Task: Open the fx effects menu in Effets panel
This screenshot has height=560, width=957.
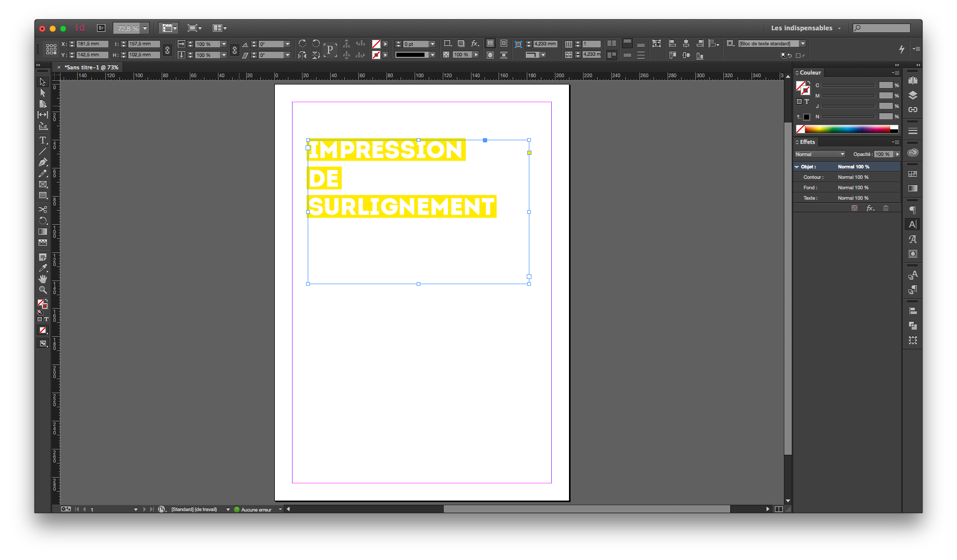Action: (870, 208)
